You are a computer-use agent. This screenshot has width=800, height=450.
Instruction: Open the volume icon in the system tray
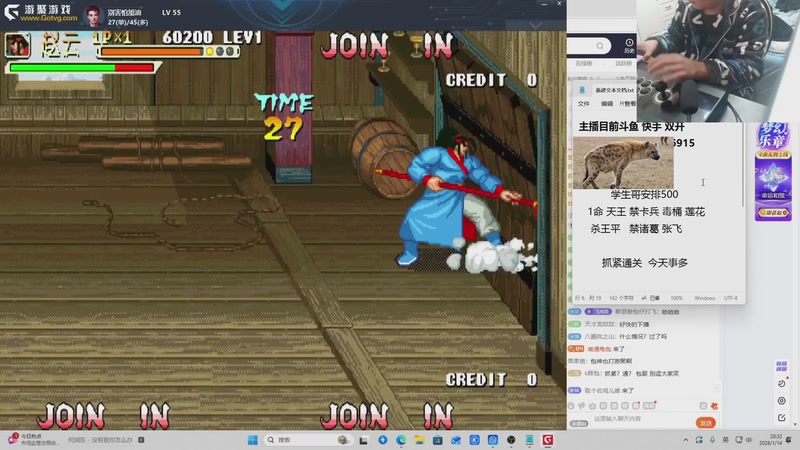pos(749,440)
